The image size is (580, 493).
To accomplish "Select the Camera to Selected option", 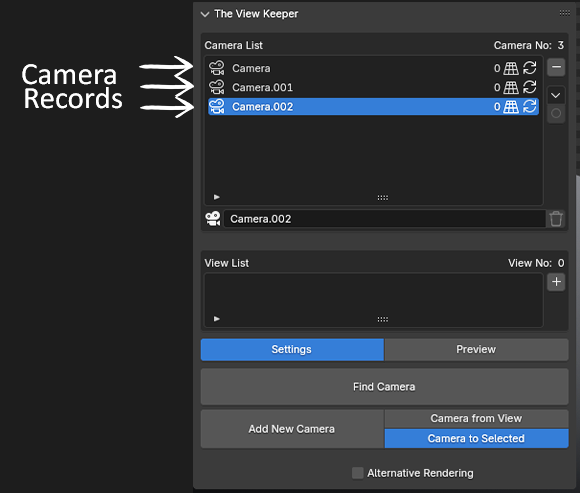I will click(x=476, y=439).
